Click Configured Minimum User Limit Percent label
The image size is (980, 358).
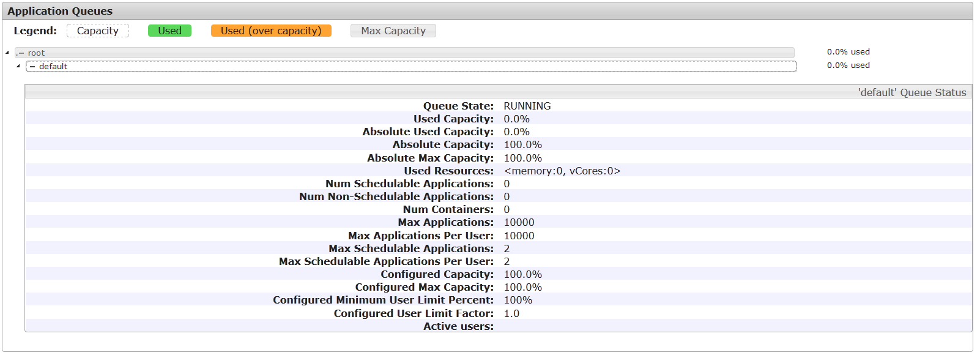pos(384,300)
